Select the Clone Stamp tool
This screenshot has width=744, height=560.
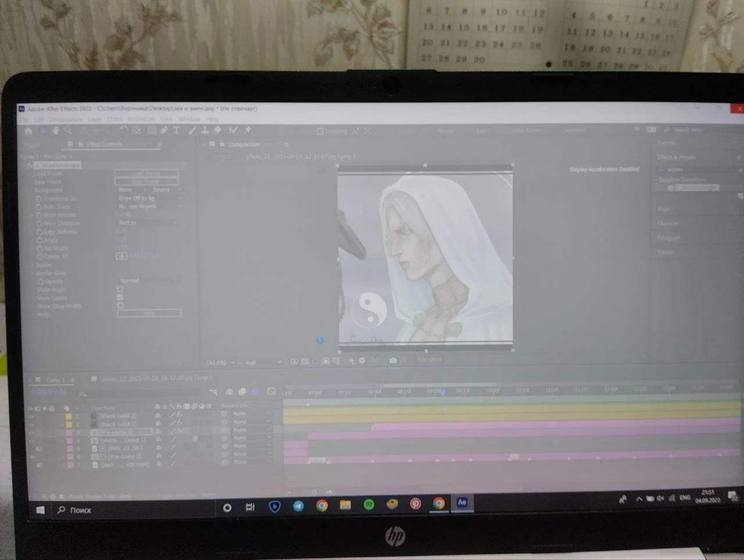coord(205,131)
